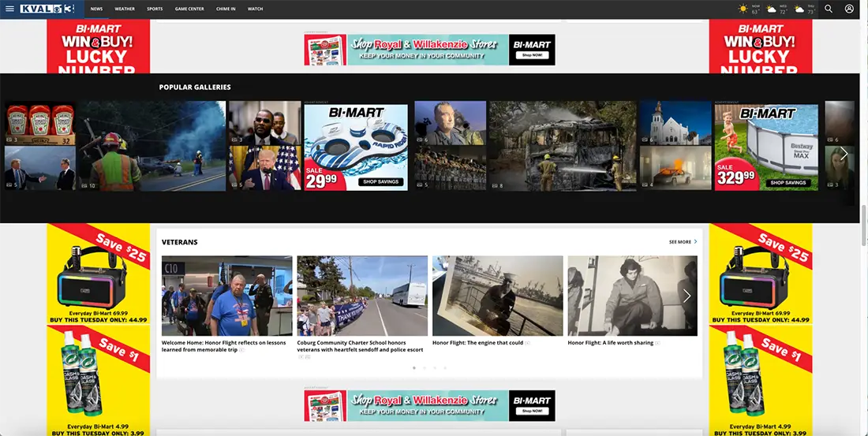Open the hamburger menu icon
This screenshot has height=436, width=868.
(x=9, y=9)
